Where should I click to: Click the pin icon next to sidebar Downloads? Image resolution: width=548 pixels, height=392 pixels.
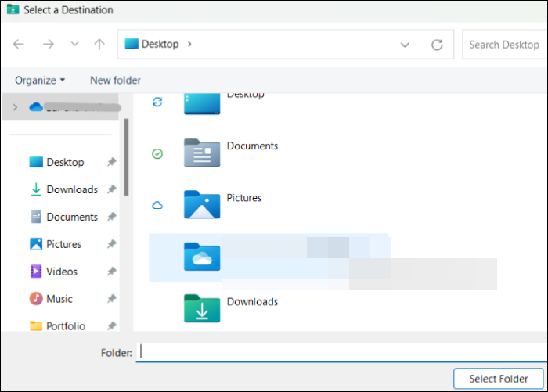[111, 189]
